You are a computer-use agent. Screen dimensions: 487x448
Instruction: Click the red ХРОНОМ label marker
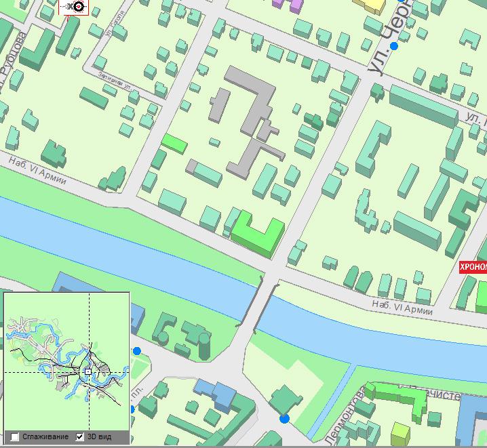pos(473,267)
